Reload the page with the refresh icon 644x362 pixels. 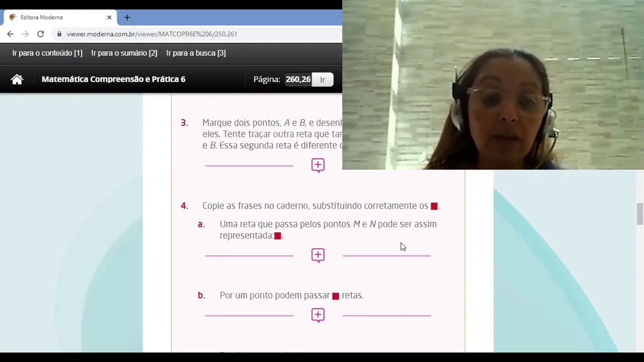point(41,34)
